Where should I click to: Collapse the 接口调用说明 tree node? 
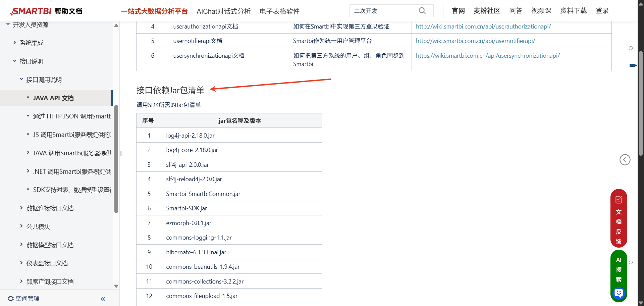(x=21, y=79)
